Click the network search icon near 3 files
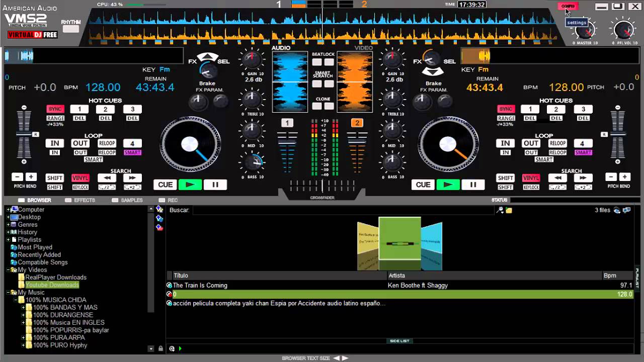The image size is (644, 362). point(617,210)
